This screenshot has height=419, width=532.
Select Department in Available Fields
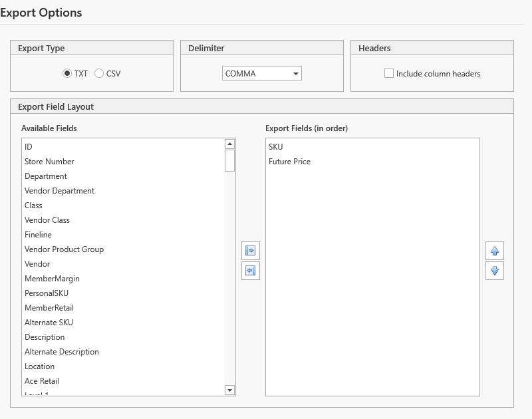pos(122,176)
